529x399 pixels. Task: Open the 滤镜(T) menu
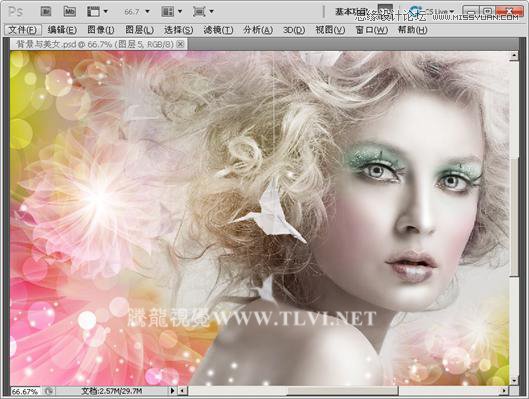tap(218, 30)
